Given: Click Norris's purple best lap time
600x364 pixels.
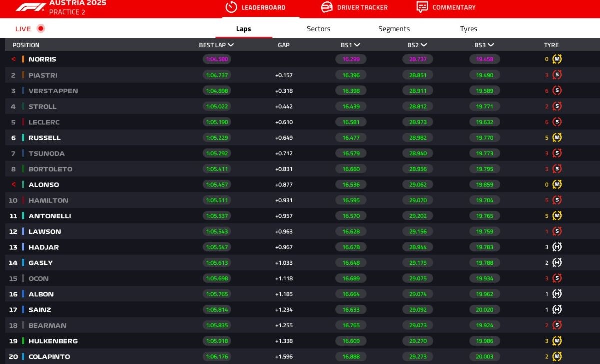Looking at the screenshot, I should (x=217, y=59).
